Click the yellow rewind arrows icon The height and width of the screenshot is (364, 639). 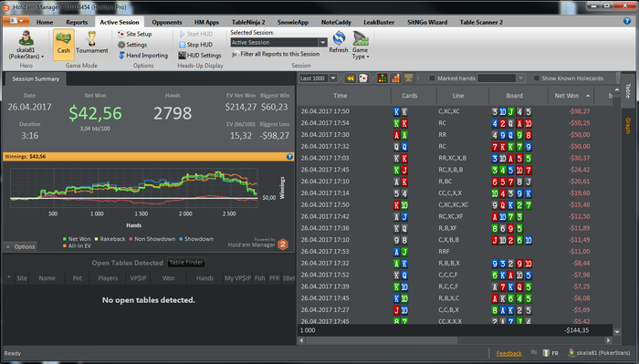[x=350, y=78]
